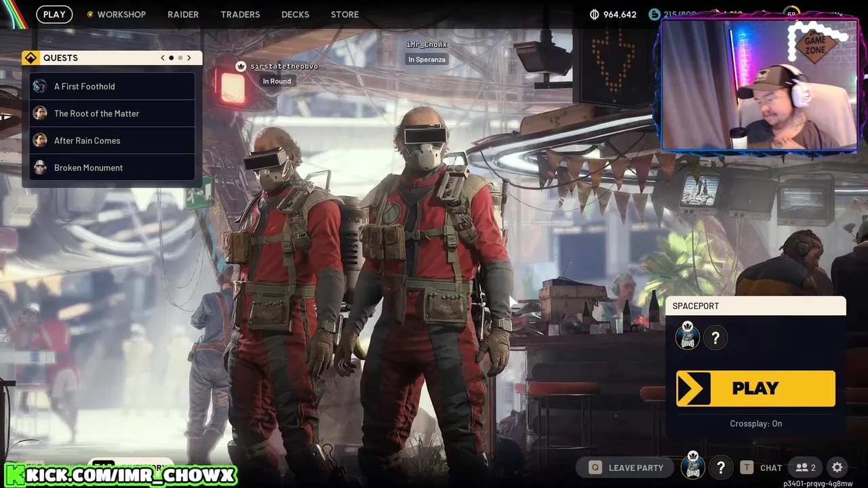The image size is (868, 488).
Task: Click the crown leader icon beside sirstatetheobvo
Action: pyautogui.click(x=240, y=66)
